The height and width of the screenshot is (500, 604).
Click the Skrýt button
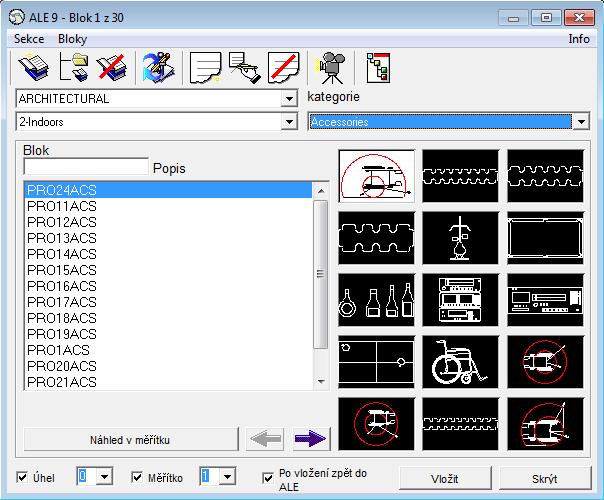pos(545,479)
